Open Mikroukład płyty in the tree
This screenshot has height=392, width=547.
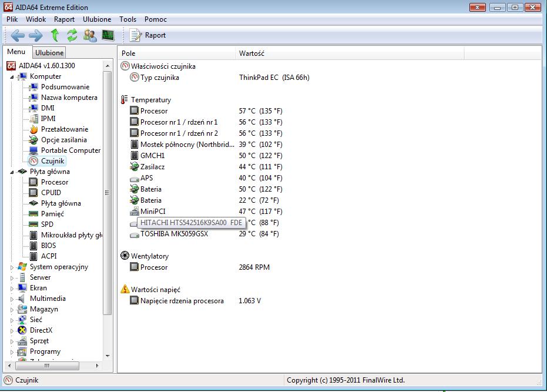coord(72,235)
